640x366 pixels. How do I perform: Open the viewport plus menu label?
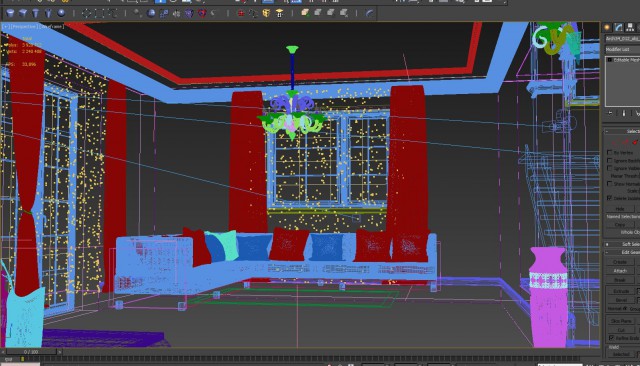click(5, 27)
